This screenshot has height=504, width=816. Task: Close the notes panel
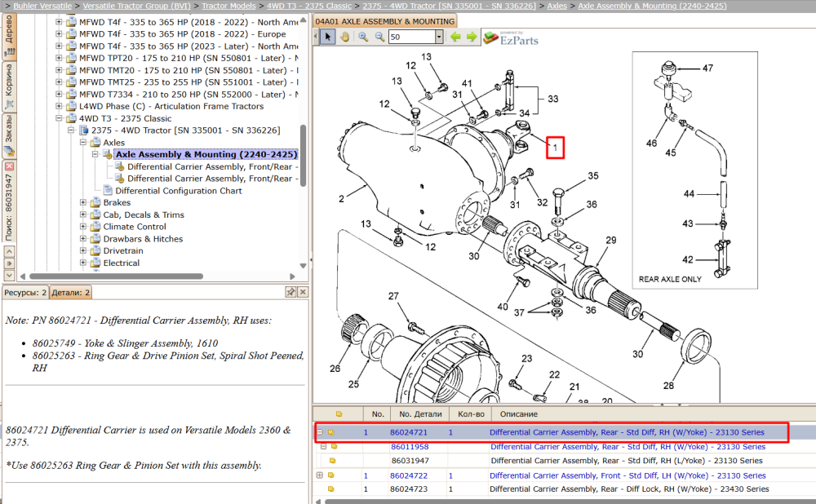click(303, 292)
